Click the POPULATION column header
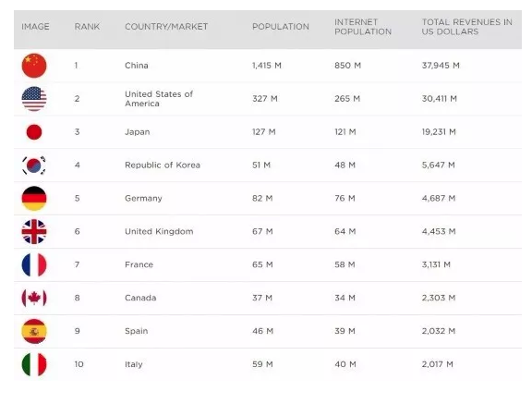The width and height of the screenshot is (532, 404). tap(281, 27)
